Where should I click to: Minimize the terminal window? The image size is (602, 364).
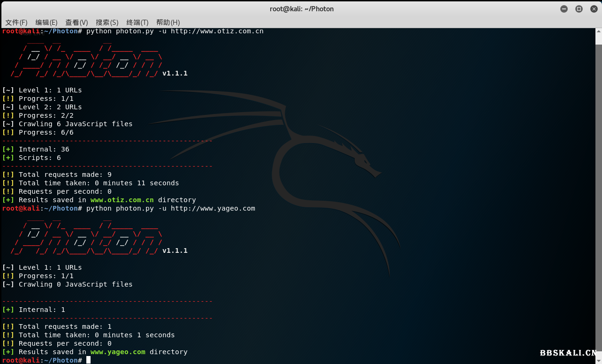pos(564,9)
